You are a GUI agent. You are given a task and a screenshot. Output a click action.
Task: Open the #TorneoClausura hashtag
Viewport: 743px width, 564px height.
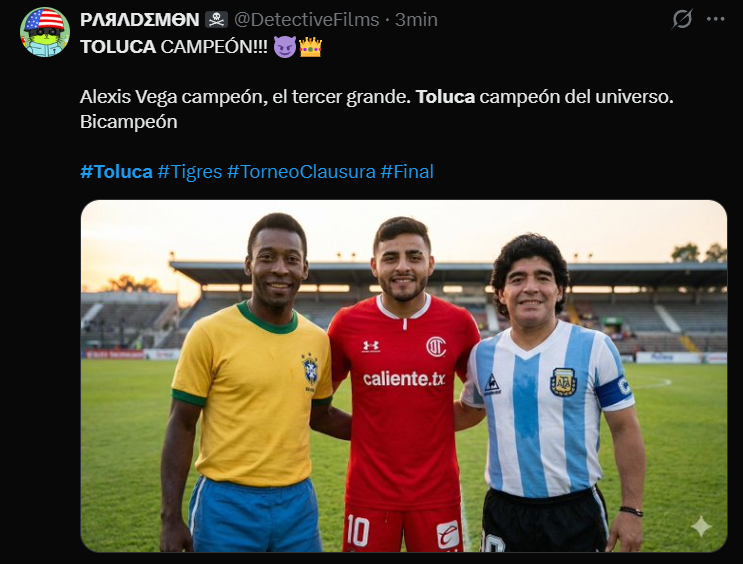(x=301, y=171)
